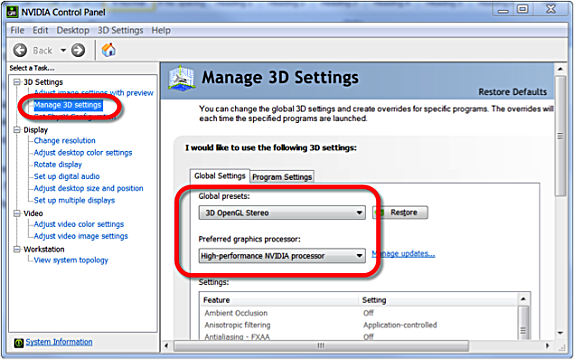Image resolution: width=574 pixels, height=360 pixels.
Task: Open the System Information link
Action: point(59,342)
